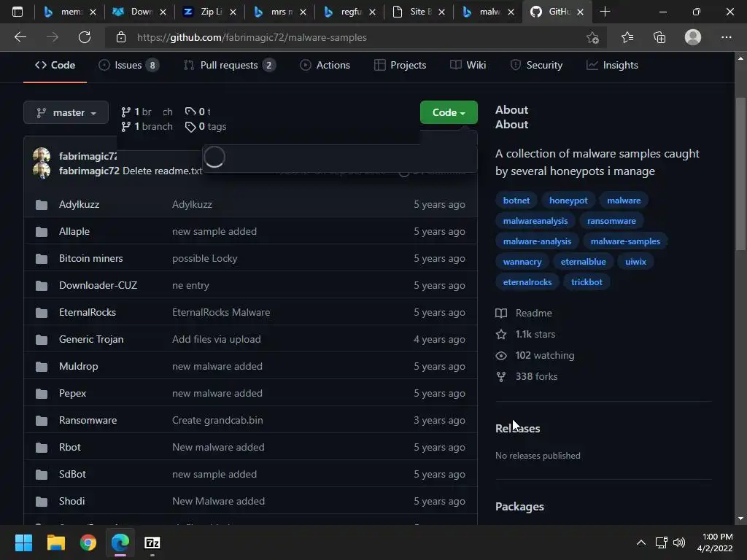Click the eternalrocks topic tag

[527, 282]
